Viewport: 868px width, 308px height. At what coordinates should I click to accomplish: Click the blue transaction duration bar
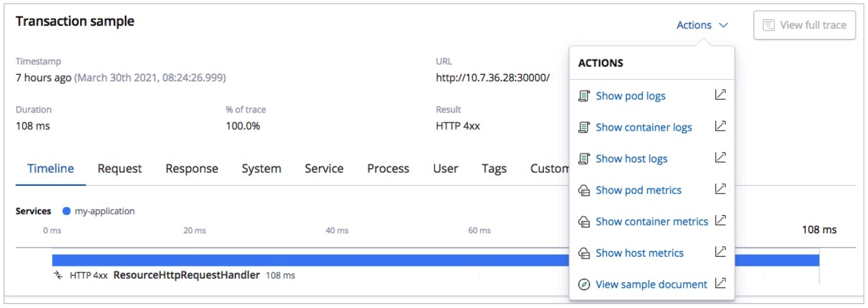tap(435, 260)
